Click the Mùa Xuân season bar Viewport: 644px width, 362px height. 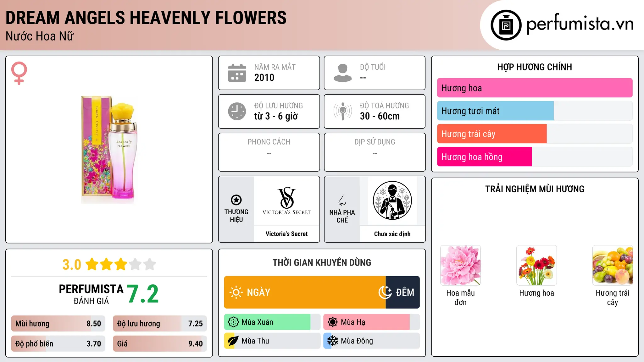coord(272,322)
